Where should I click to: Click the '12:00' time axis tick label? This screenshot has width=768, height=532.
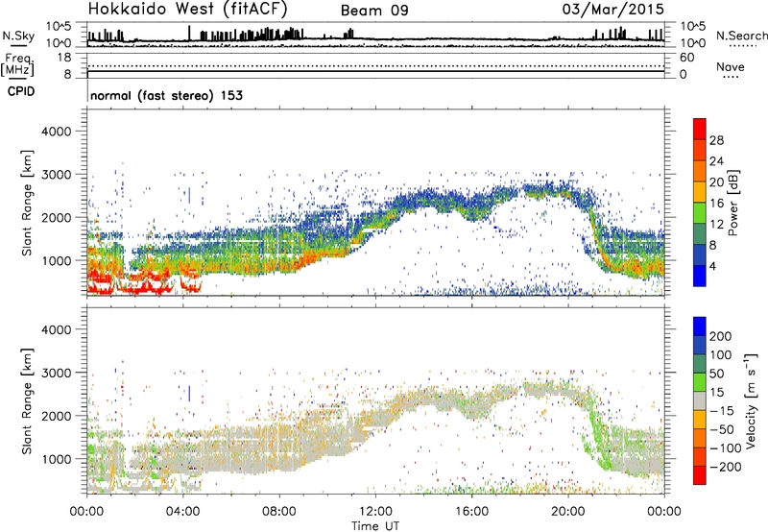(x=375, y=512)
